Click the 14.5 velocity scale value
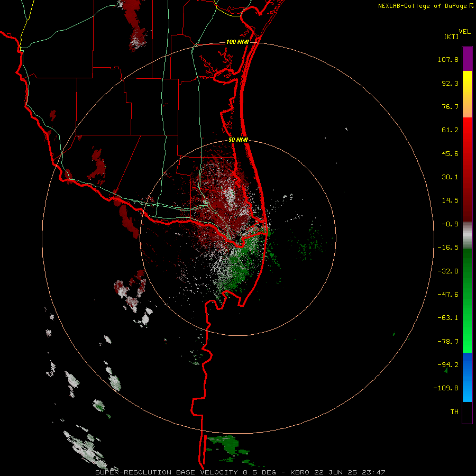Viewport: 476px width, 476px height. [450, 200]
